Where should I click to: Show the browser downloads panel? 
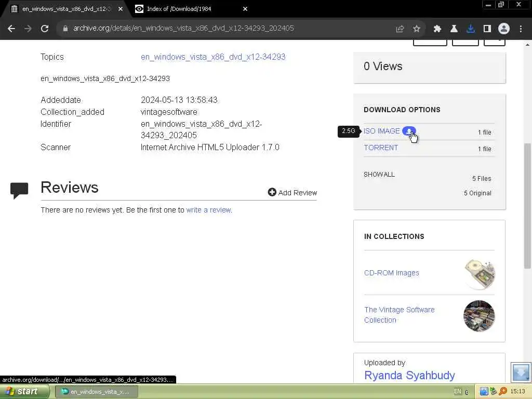pyautogui.click(x=470, y=29)
